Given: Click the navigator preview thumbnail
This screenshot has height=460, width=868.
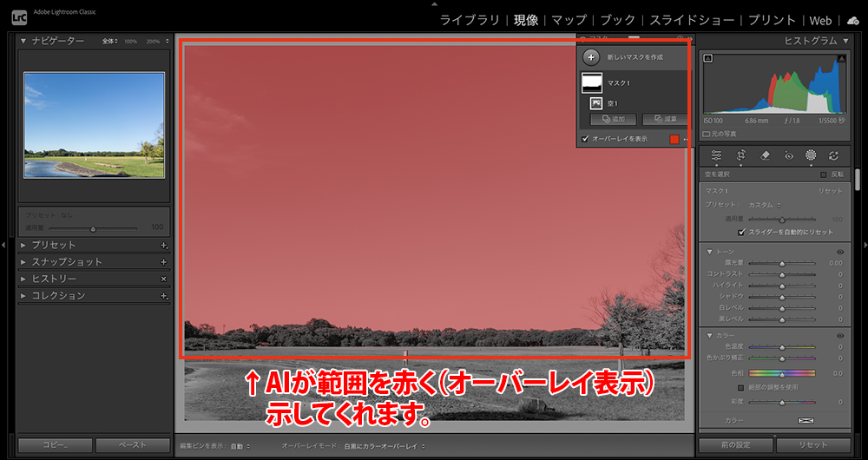Looking at the screenshot, I should click(x=94, y=125).
